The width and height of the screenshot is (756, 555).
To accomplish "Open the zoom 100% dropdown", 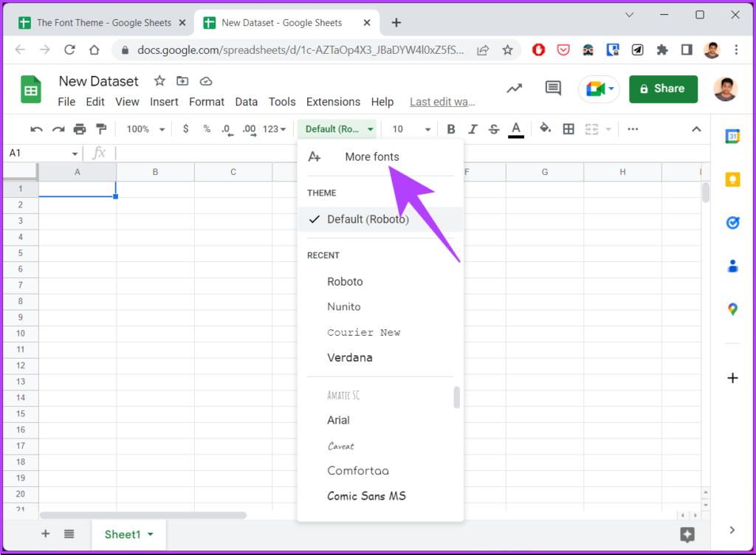I will pos(145,129).
